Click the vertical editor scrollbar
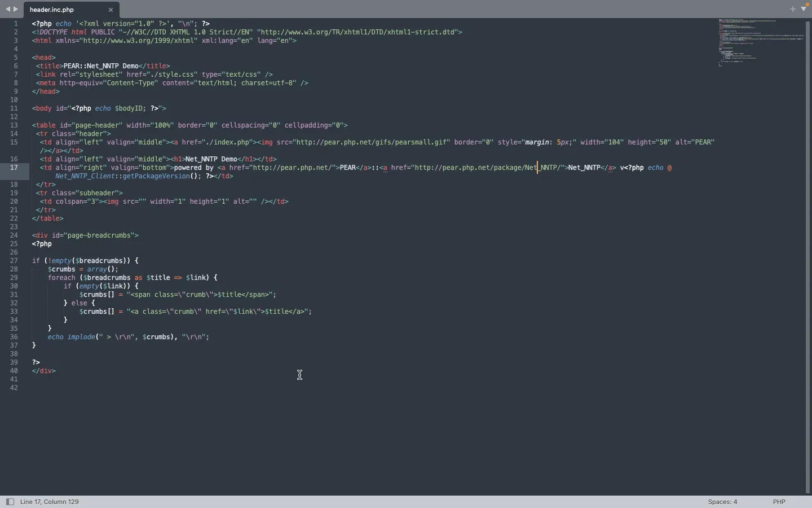 pos(808,257)
